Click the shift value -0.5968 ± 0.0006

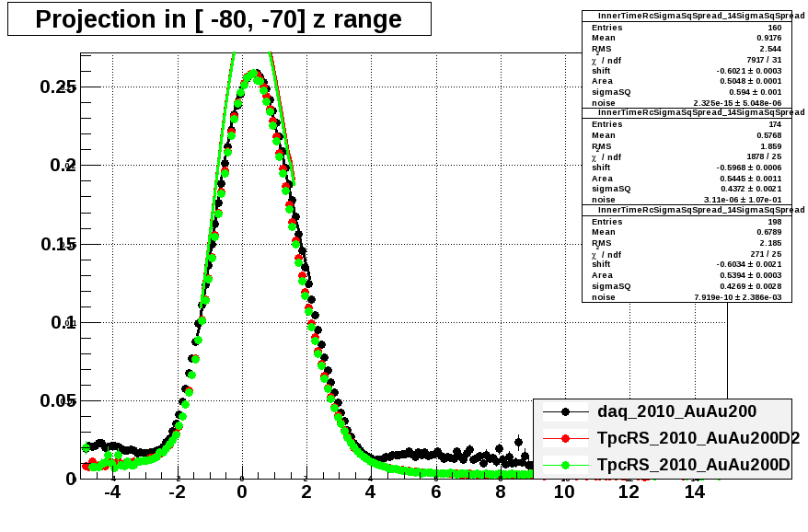coord(749,168)
